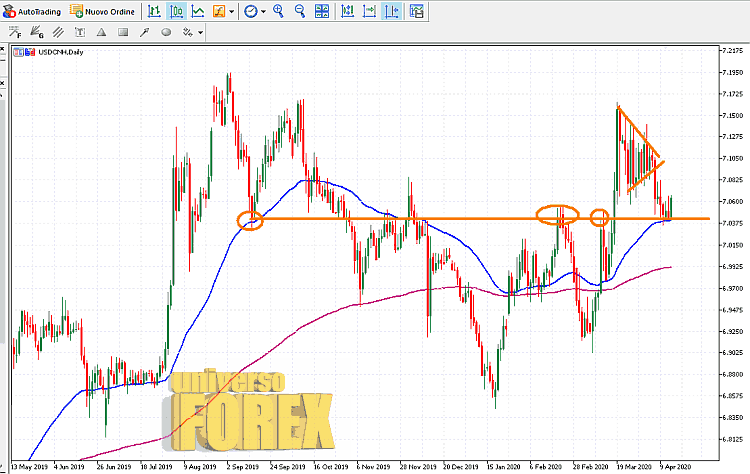This screenshot has width=750, height=474.
Task: Select the rectangle drawing tool
Action: click(122, 33)
